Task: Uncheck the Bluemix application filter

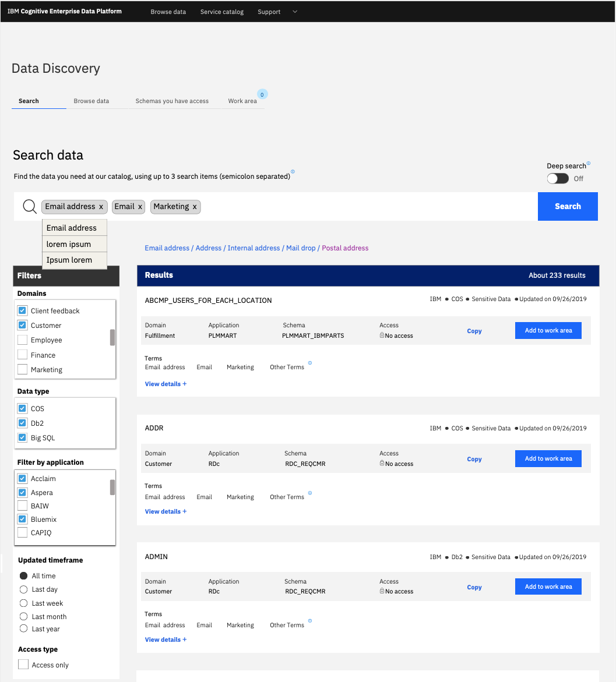Action: (23, 520)
